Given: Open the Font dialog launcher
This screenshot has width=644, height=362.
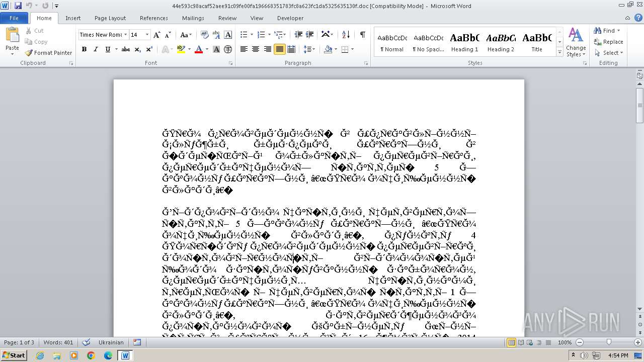Looking at the screenshot, I should pyautogui.click(x=231, y=63).
